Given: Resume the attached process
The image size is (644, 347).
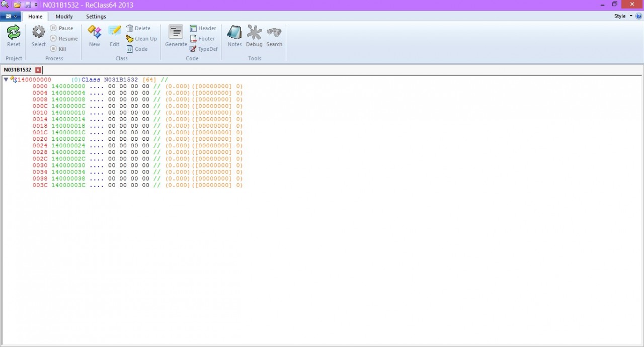Looking at the screenshot, I should coord(64,39).
